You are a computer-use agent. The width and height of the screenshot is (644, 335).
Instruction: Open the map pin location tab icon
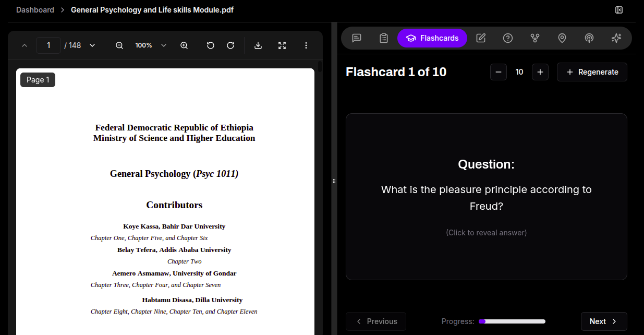click(x=562, y=38)
